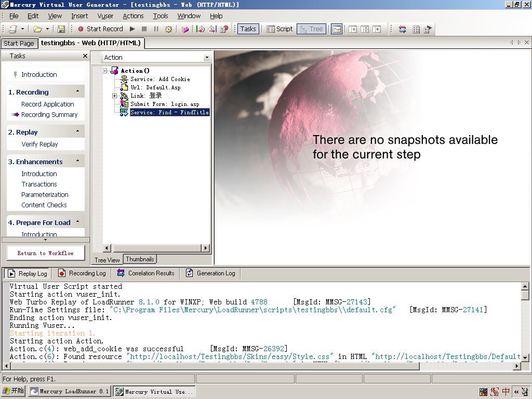
Task: Click the pink box icon beside the gear
Action: (185, 29)
